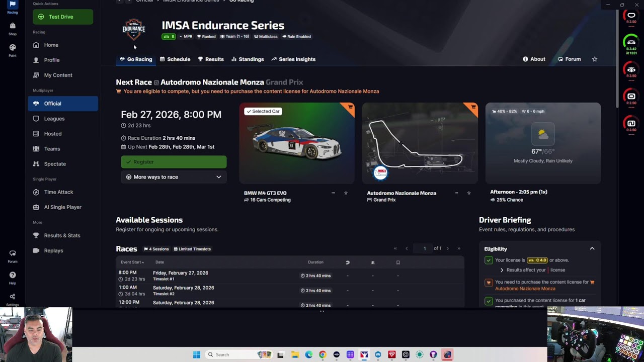
Task: Open Spectate in the sidebar
Action: point(63,164)
